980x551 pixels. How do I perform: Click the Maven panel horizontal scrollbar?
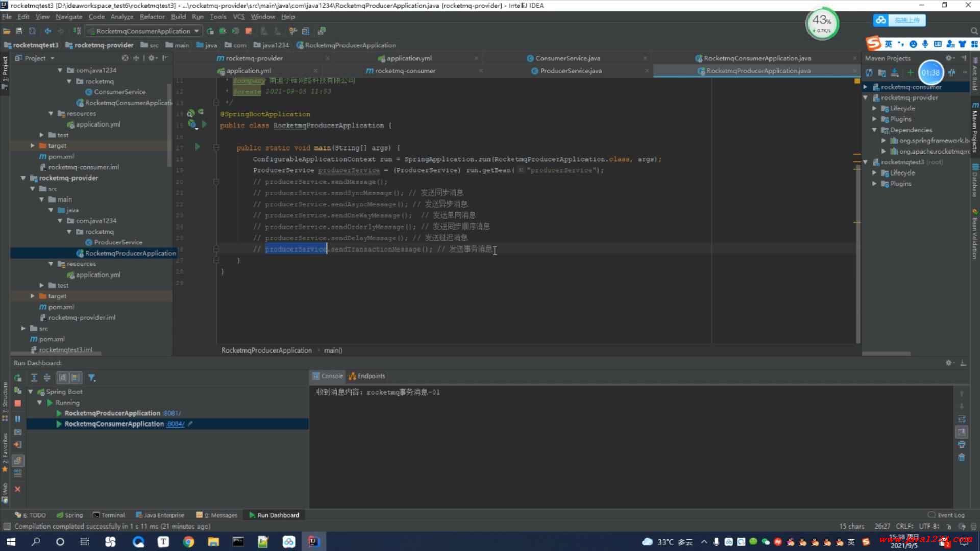pos(887,353)
